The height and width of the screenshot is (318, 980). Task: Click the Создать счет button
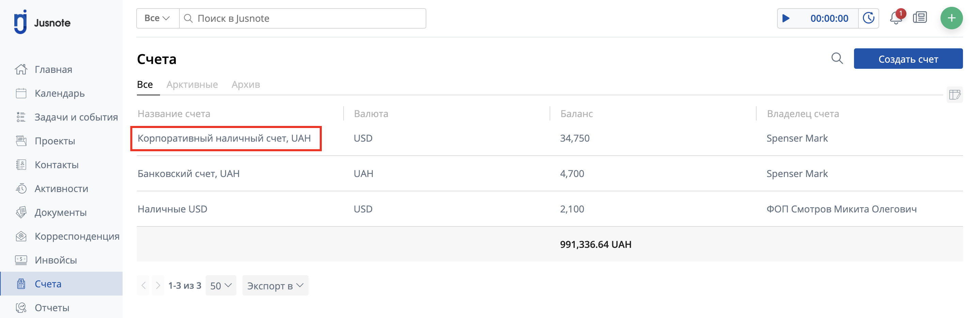[908, 59]
